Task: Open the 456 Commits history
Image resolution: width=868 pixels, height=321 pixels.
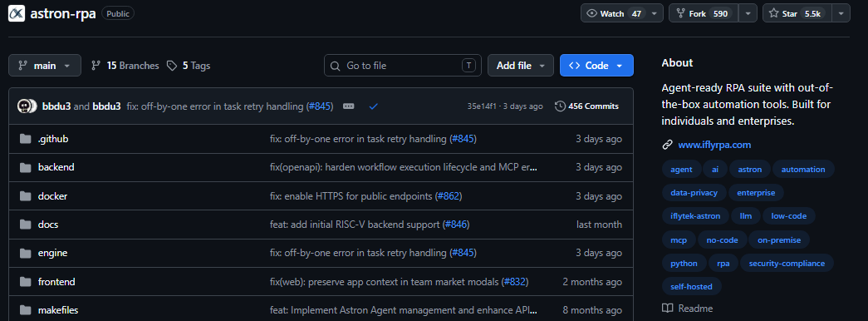Action: click(586, 106)
